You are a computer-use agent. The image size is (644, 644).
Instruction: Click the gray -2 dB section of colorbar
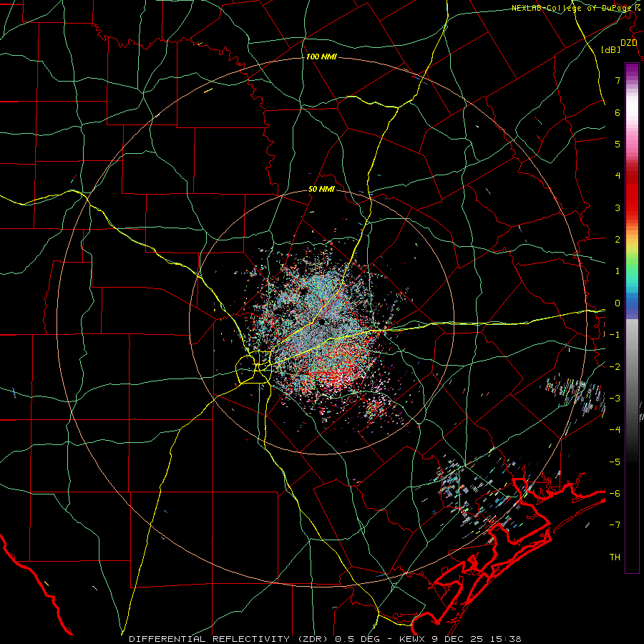(x=632, y=367)
